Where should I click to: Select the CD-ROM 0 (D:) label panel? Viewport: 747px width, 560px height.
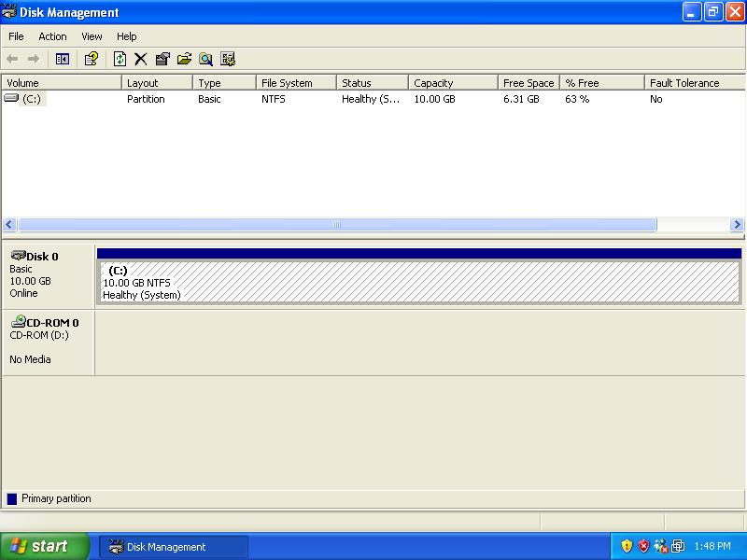(49, 343)
